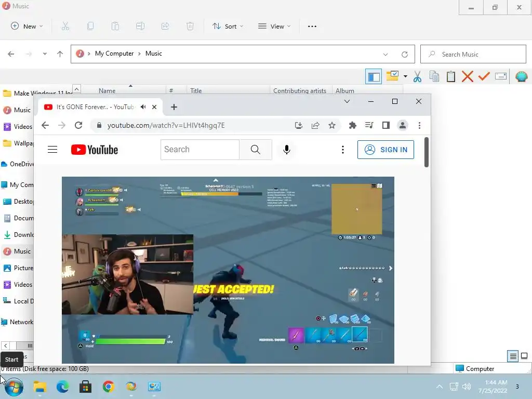Image resolution: width=532 pixels, height=399 pixels.
Task: Open YouTube settings three-dot menu
Action: 343,150
